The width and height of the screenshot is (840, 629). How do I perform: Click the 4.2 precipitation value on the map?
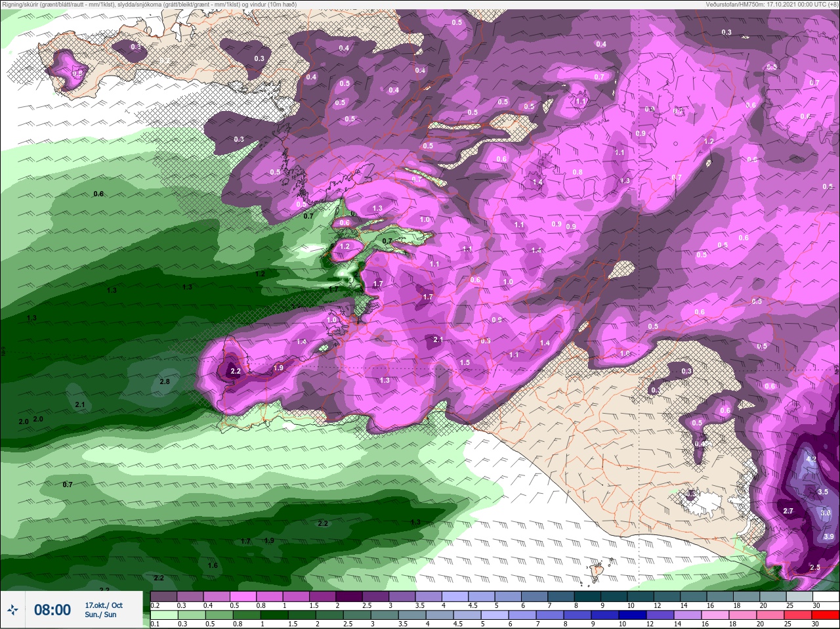tap(811, 459)
